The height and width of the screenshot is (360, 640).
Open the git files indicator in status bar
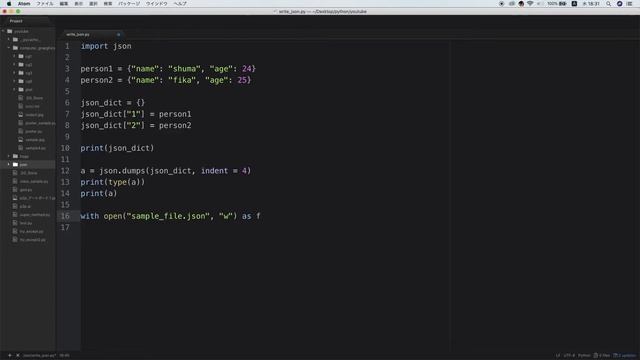pos(602,356)
